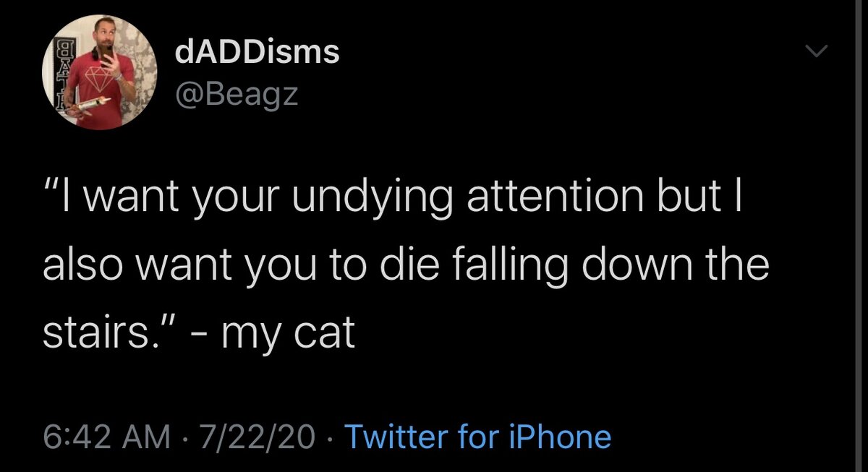Open more options via the downward chevron
The width and height of the screenshot is (868, 472).
point(817,51)
